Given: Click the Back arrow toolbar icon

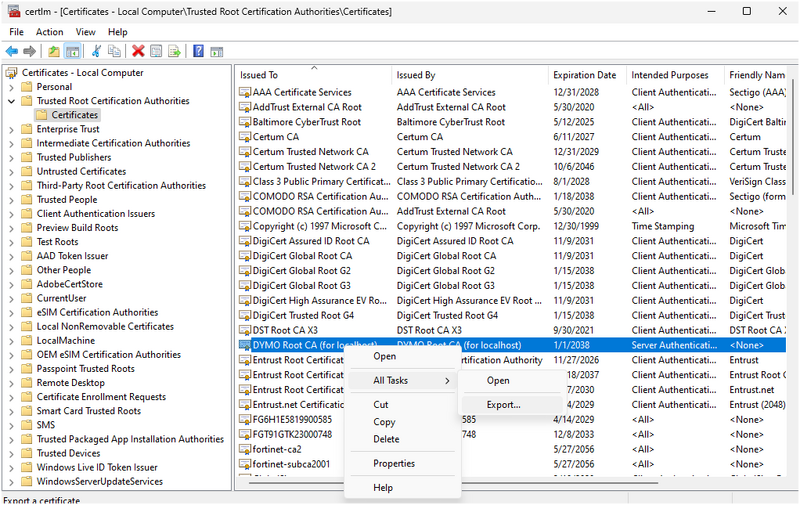Looking at the screenshot, I should pos(11,51).
